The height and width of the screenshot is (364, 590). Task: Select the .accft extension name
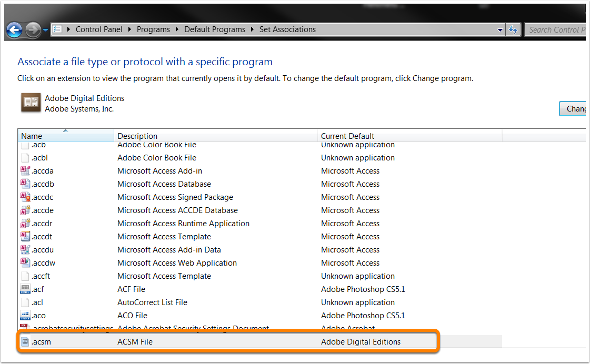pos(41,276)
